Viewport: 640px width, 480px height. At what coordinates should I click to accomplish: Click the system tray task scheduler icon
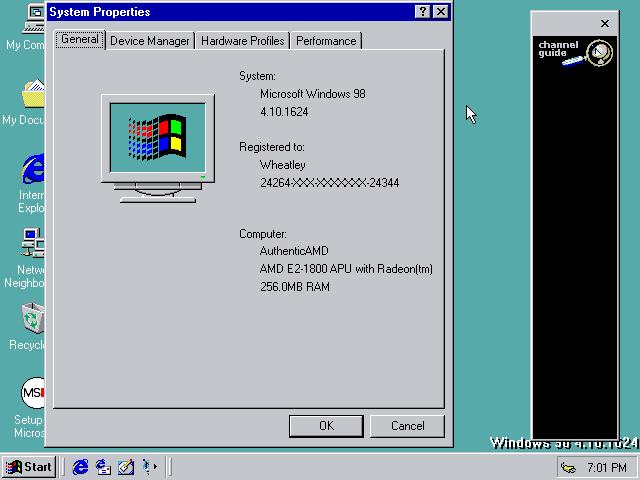568,467
